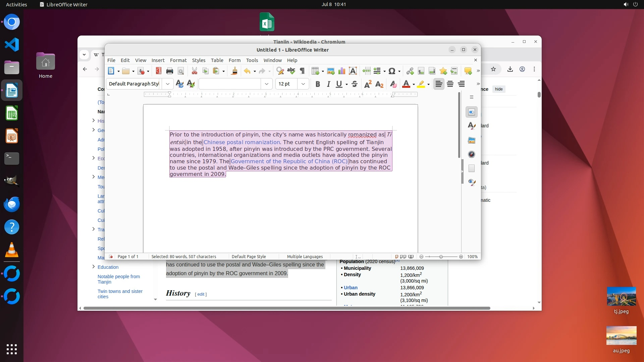
Task: Open the Tools menu
Action: (x=252, y=60)
